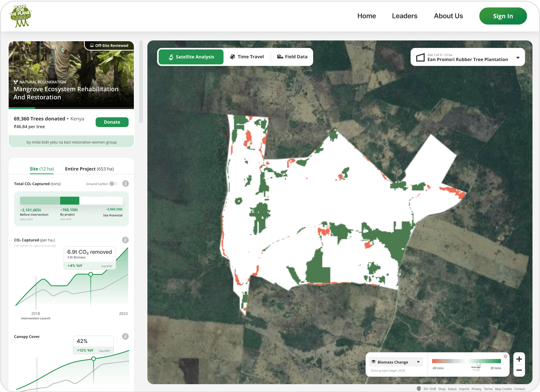Open the Ean Promsri site selector dropdown
Screen dimensions: 540x392
468,57
